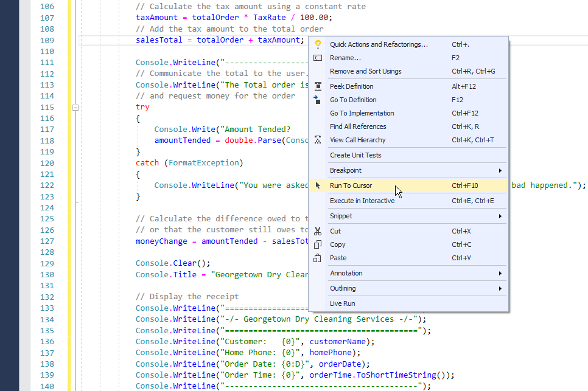Viewport: 588px width, 391px height.
Task: Click the catch keyword on line 120
Action: click(x=147, y=163)
